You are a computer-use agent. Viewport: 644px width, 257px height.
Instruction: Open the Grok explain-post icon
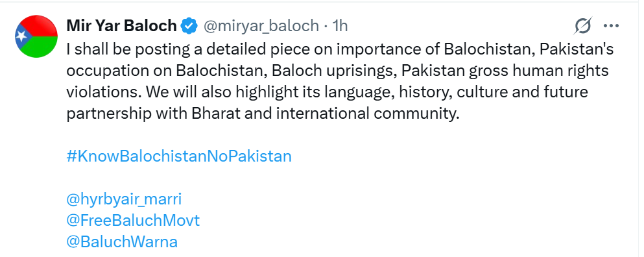pyautogui.click(x=583, y=27)
